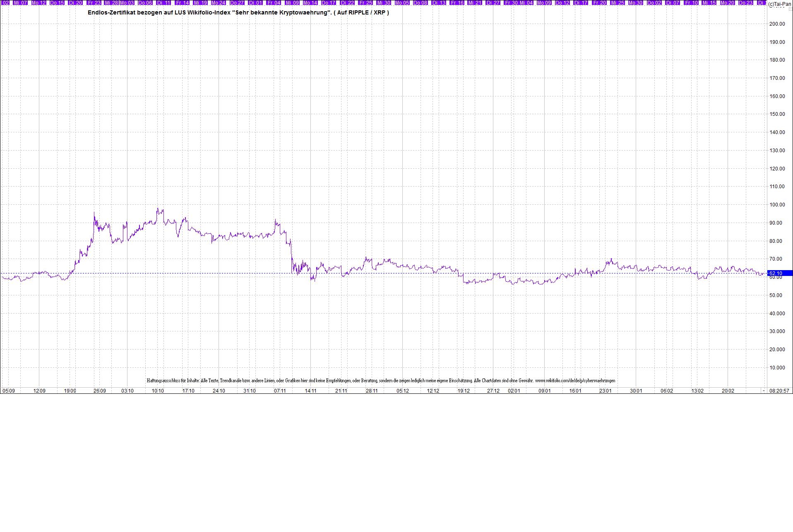Click the 80.00 price axis label
This screenshot has width=793, height=532.
[x=776, y=241]
